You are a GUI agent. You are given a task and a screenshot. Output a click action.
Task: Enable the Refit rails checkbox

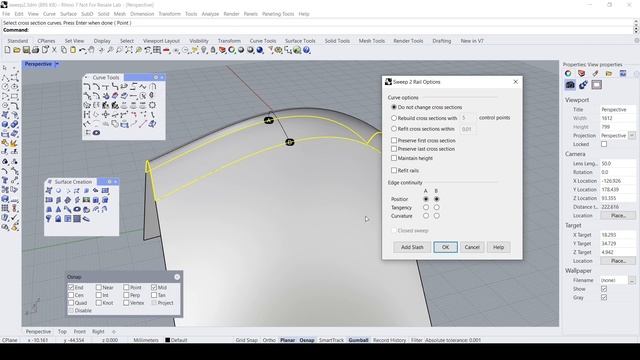click(394, 170)
